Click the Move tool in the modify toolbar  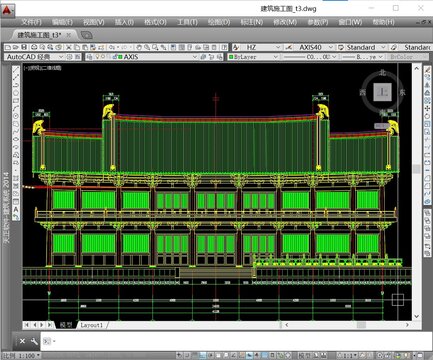427,108
